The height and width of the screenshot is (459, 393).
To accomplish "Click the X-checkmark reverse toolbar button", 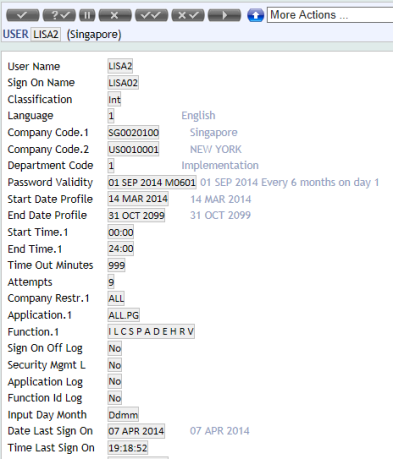I will click(x=188, y=15).
